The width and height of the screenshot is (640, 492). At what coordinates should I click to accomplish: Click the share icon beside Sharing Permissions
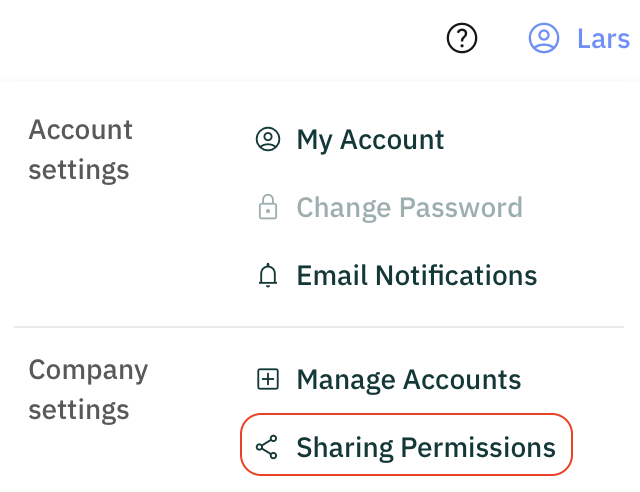268,448
